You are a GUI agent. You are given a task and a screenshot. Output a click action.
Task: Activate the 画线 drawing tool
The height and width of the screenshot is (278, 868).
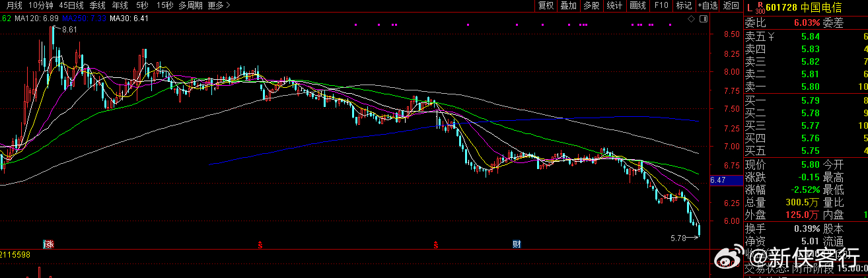pos(637,5)
